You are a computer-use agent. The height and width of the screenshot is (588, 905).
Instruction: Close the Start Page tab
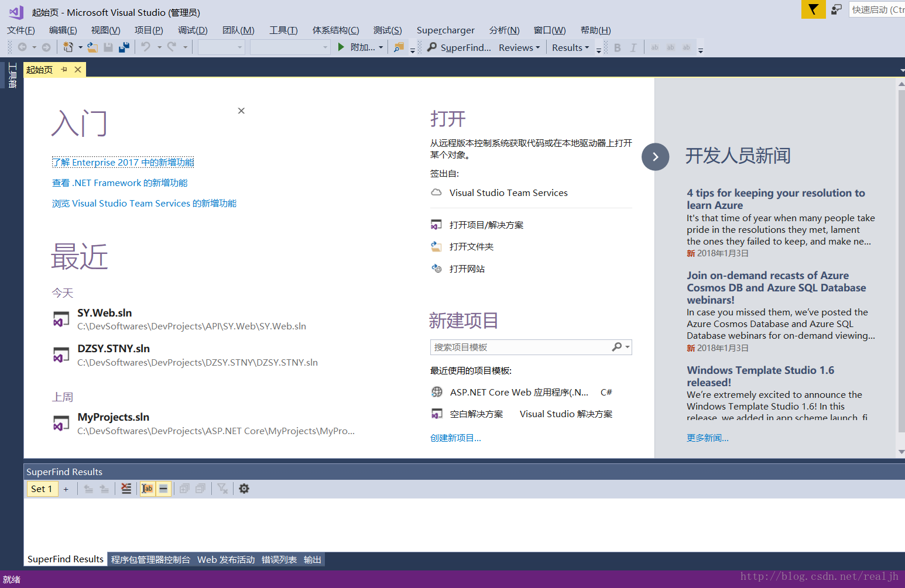tap(78, 70)
